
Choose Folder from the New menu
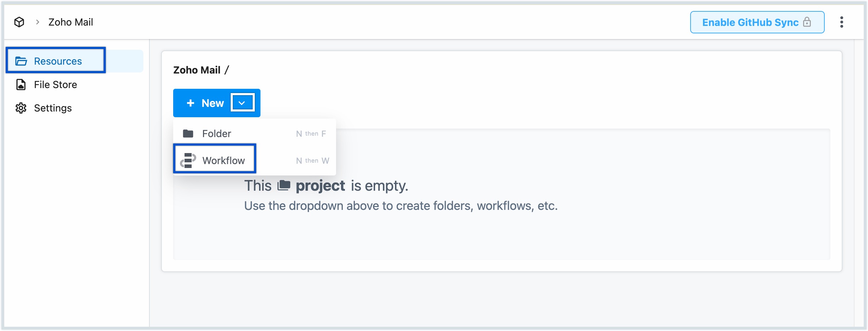click(216, 134)
